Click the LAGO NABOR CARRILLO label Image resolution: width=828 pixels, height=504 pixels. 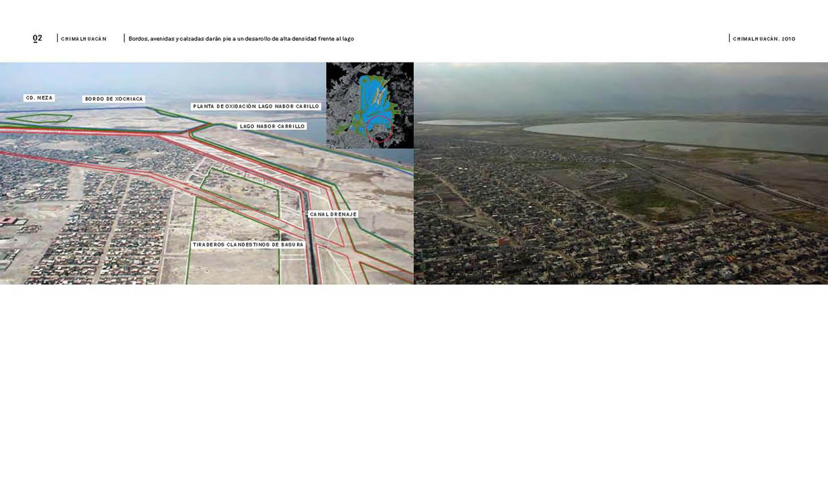(272, 126)
